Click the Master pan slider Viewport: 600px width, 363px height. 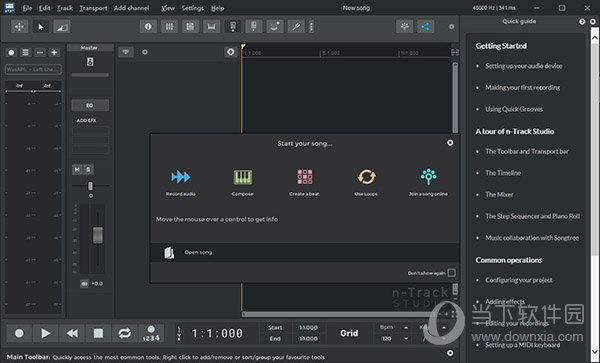point(90,186)
